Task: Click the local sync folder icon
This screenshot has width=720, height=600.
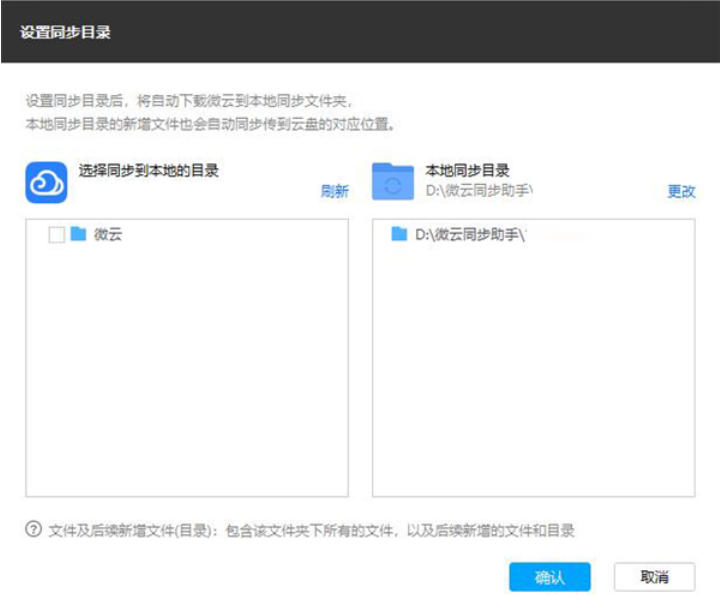Action: pyautogui.click(x=393, y=182)
